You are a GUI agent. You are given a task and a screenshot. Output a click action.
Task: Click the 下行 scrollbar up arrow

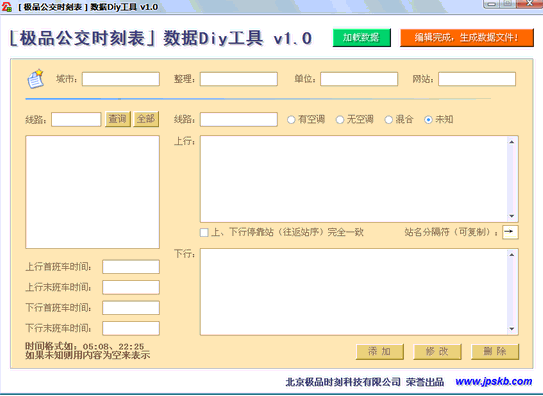(512, 255)
